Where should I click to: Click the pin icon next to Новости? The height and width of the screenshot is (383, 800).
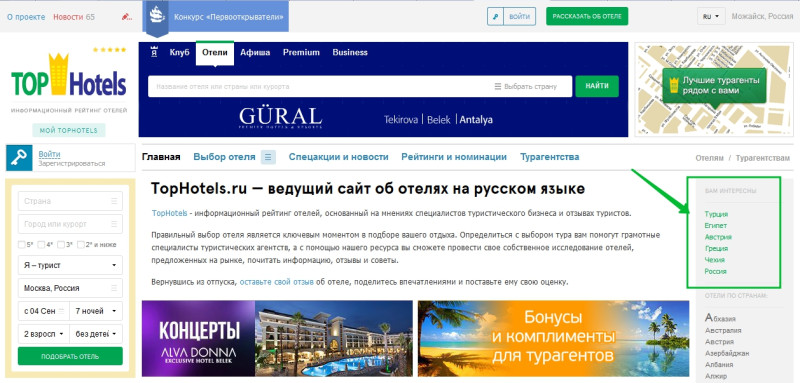tap(127, 17)
